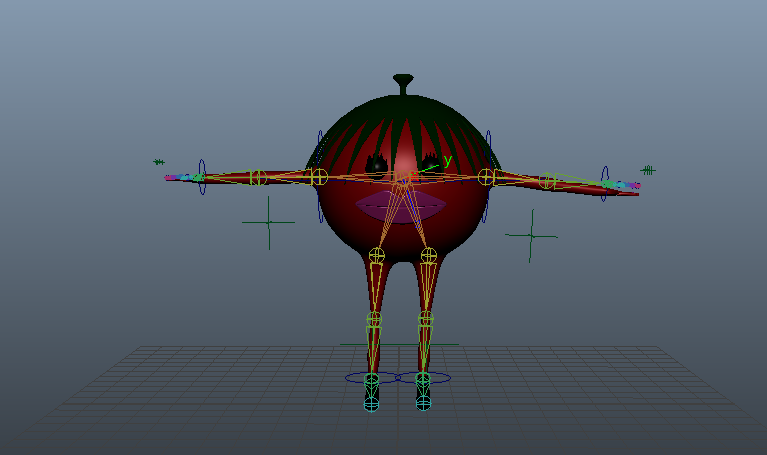The height and width of the screenshot is (455, 767).
Task: Pick the large green cross locator under the screen-right arm
Action: coord(531,236)
